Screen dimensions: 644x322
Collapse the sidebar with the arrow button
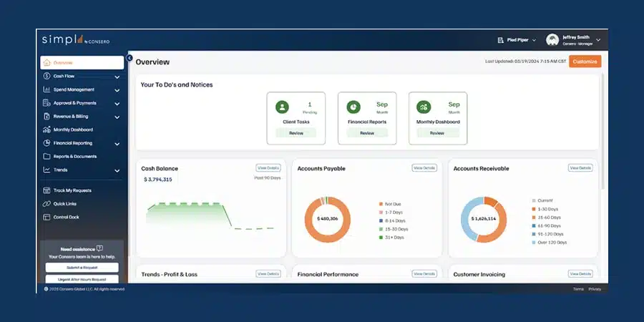130,58
